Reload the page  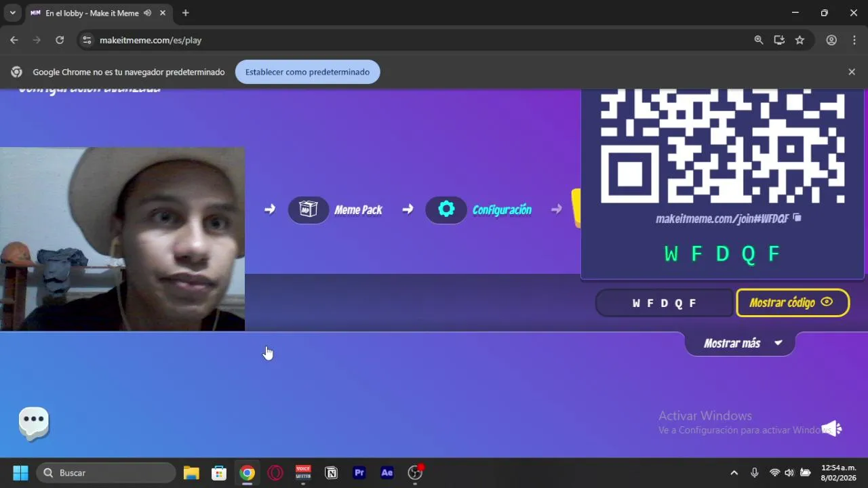pos(60,40)
